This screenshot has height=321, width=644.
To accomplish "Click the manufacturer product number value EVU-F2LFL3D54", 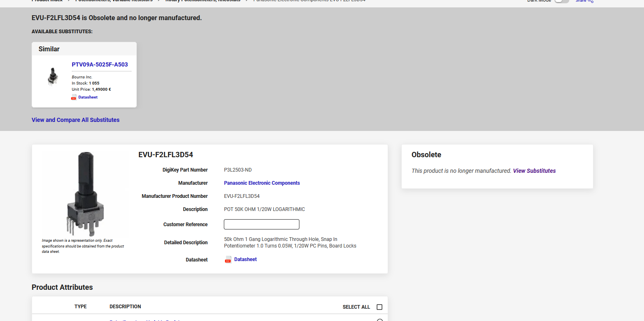I will [242, 196].
